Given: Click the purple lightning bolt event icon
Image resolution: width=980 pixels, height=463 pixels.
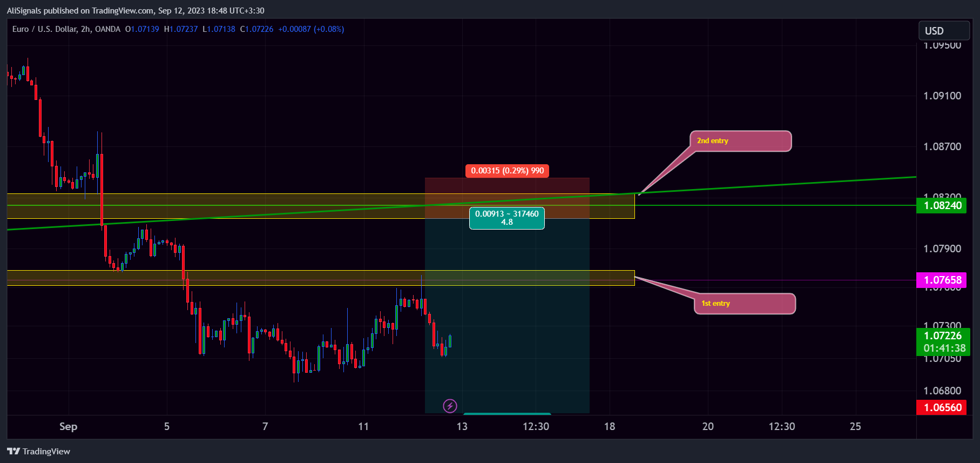Looking at the screenshot, I should [x=450, y=406].
